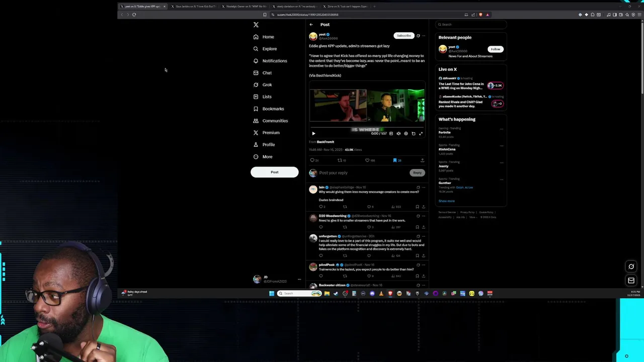Viewport: 644px width, 362px height.
Task: Bookmark Iain's reply
Action: point(417,207)
